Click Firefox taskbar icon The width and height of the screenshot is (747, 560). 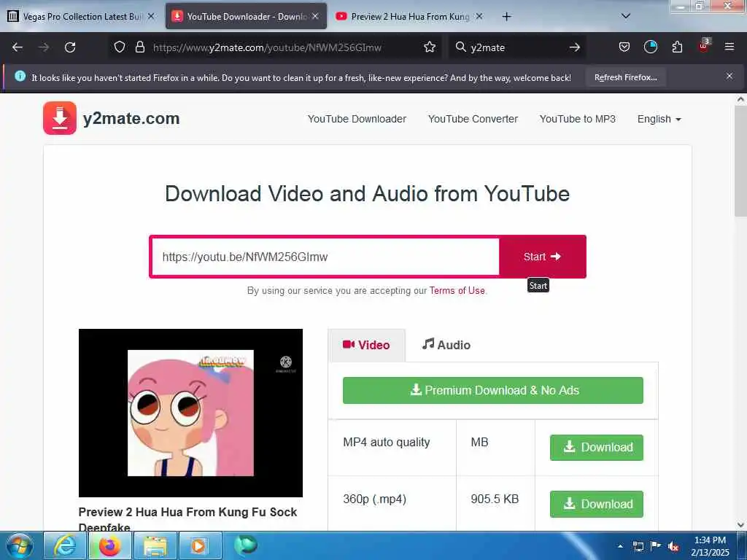(109, 545)
